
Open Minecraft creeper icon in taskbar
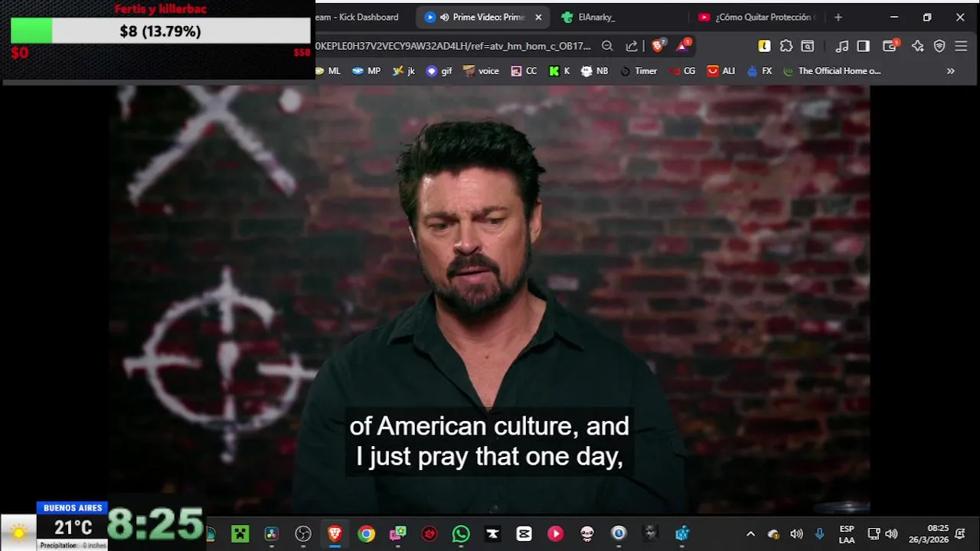click(x=240, y=533)
